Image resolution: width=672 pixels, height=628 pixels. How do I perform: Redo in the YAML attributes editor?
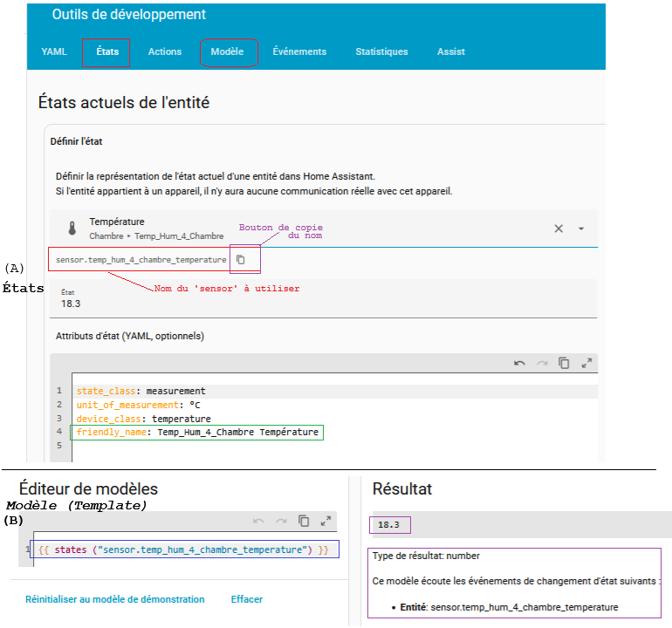pos(542,363)
